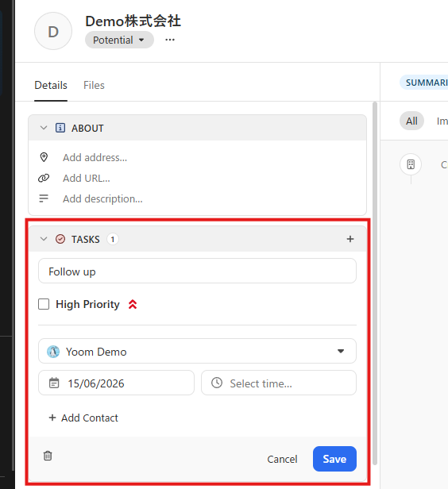Viewport: 448px width, 489px height.
Task: Switch to the Files tab
Action: click(x=94, y=85)
